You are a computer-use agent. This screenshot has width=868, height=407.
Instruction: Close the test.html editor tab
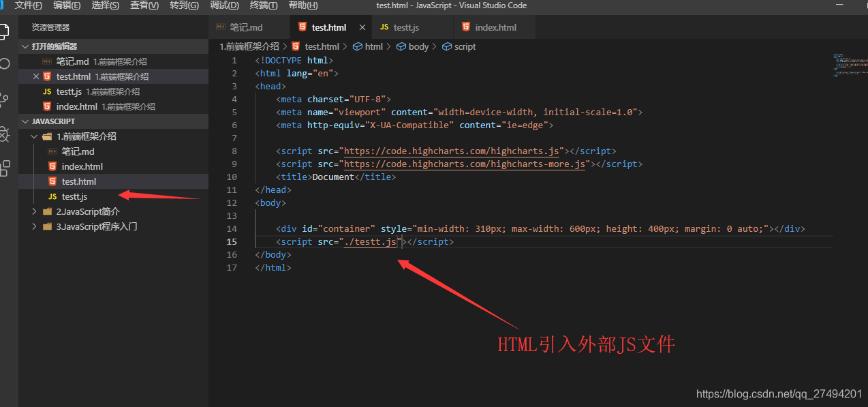click(362, 27)
